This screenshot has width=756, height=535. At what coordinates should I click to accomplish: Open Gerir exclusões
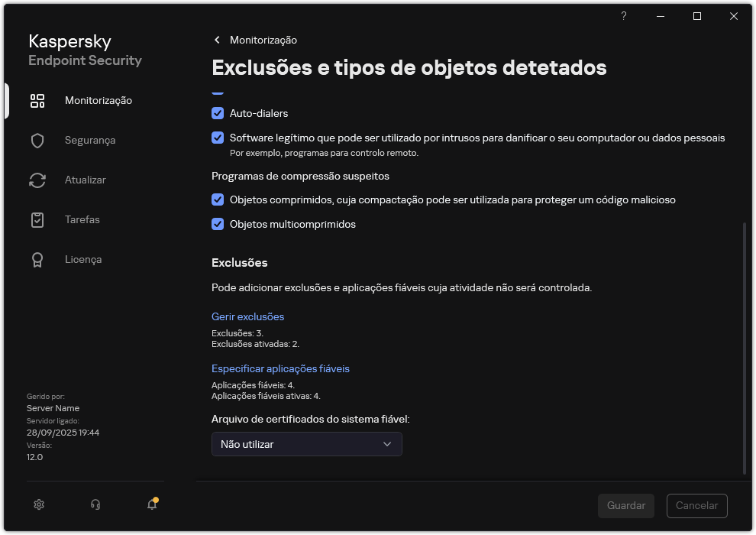247,316
